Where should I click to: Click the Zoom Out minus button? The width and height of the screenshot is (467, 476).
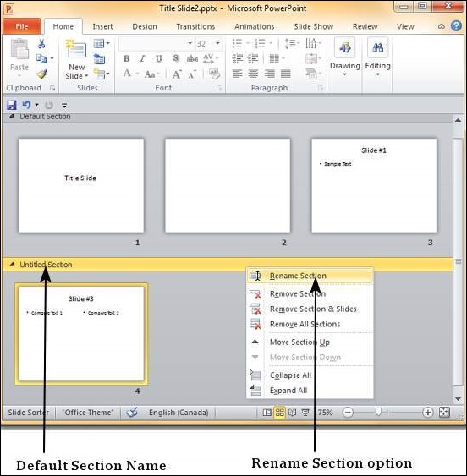(348, 413)
